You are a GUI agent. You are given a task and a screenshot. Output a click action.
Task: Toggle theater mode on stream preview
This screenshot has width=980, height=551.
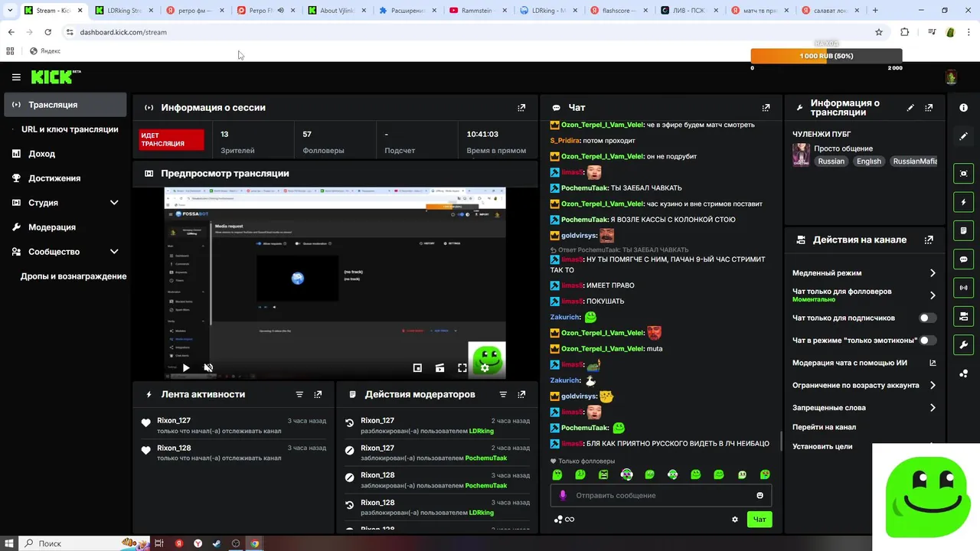pos(439,368)
